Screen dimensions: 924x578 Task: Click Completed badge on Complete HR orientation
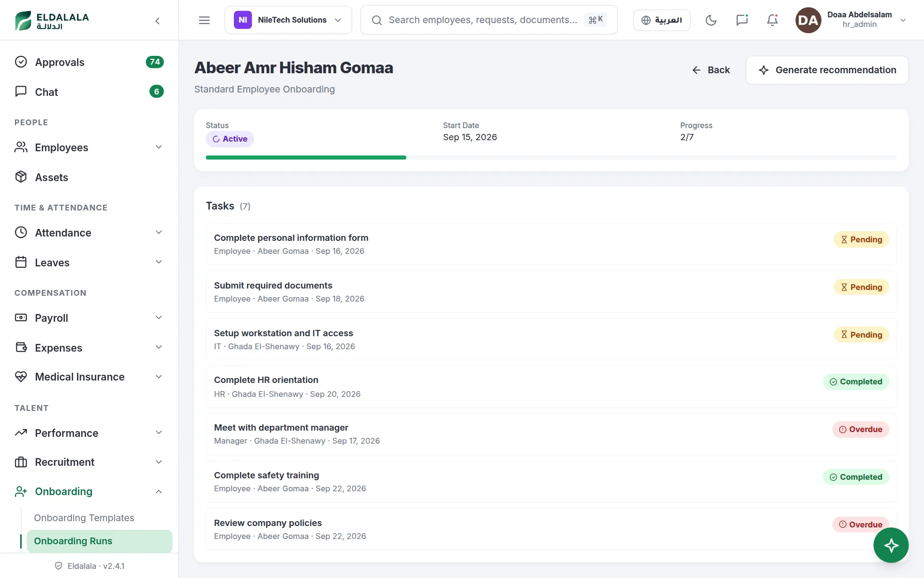856,381
